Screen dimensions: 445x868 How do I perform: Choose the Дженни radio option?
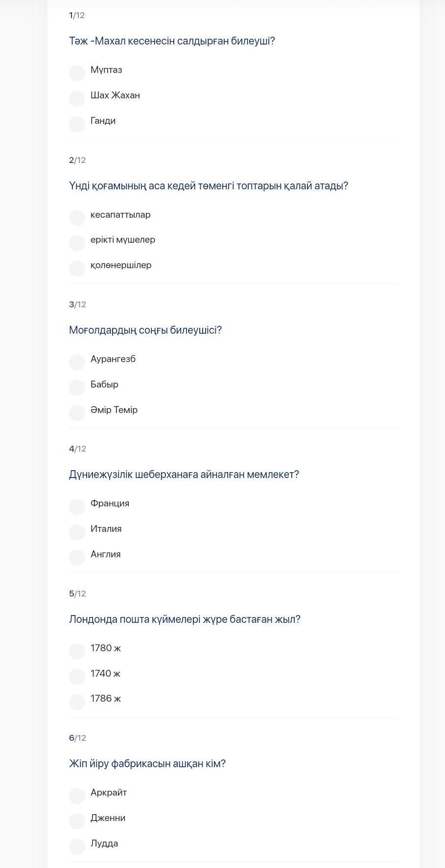[77, 822]
